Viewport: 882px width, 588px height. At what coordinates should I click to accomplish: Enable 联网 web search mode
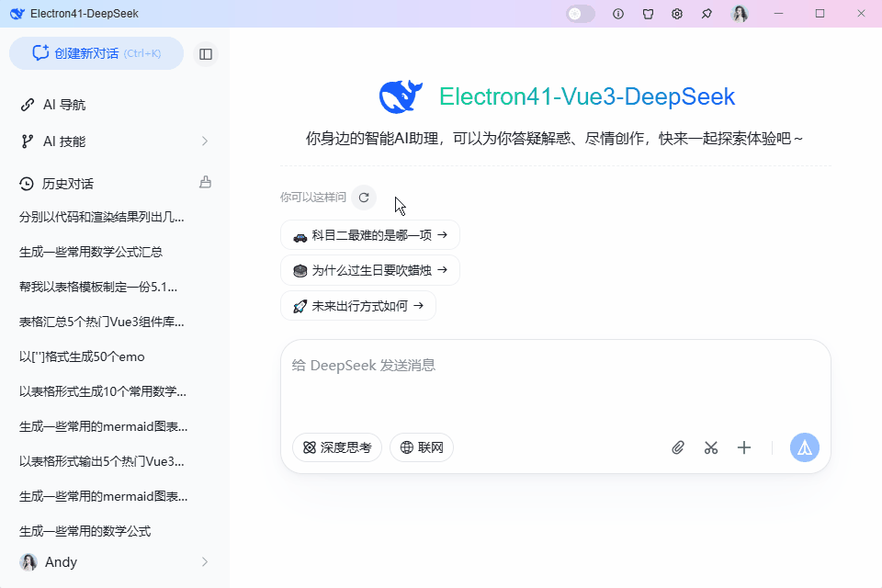[x=422, y=447]
